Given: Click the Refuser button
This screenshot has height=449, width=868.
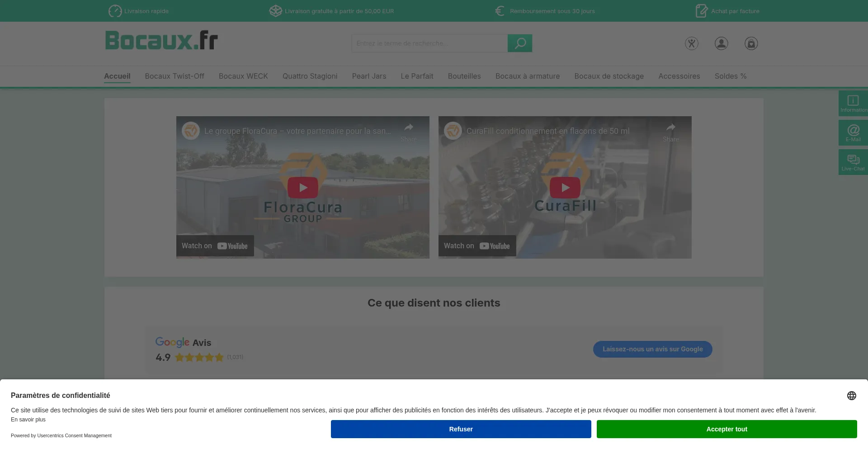Looking at the screenshot, I should [461, 429].
